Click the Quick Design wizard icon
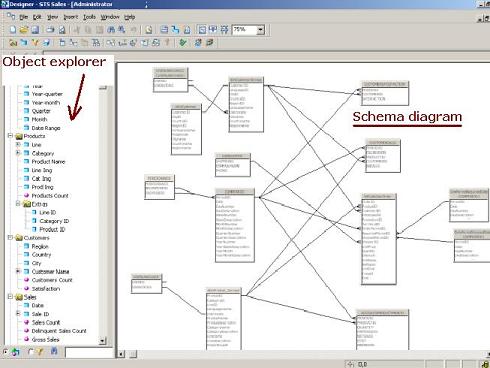The height and width of the screenshot is (368, 490). (x=149, y=30)
